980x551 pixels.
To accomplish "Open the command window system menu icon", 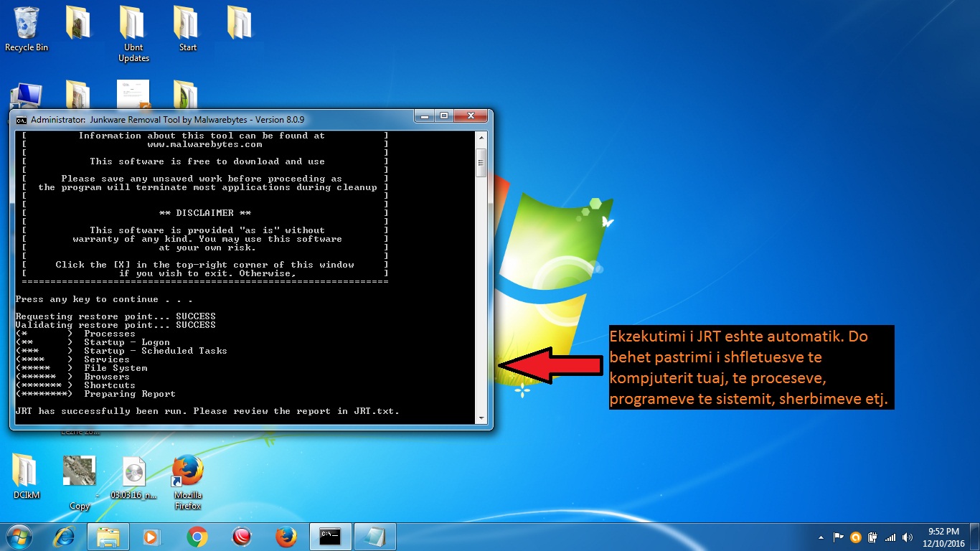I will (22, 119).
